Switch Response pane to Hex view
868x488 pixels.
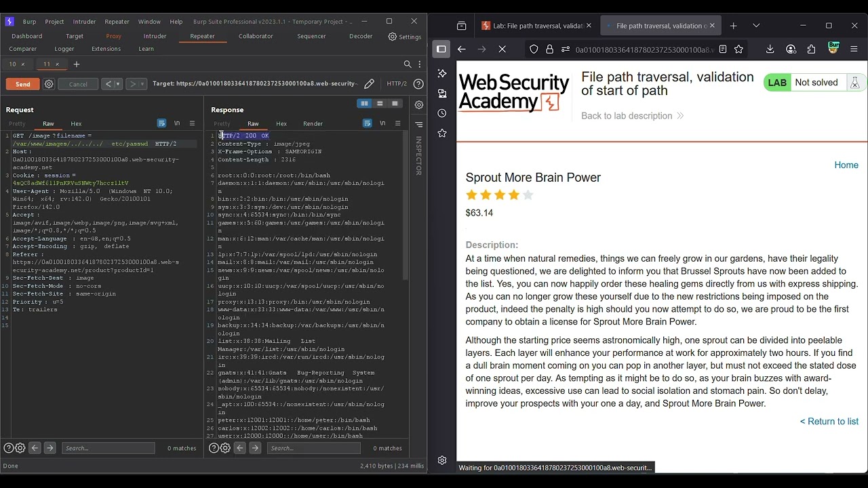(281, 123)
